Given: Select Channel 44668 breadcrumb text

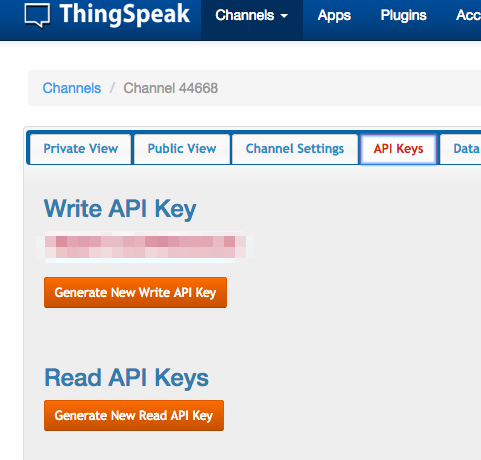Looking at the screenshot, I should [171, 88].
